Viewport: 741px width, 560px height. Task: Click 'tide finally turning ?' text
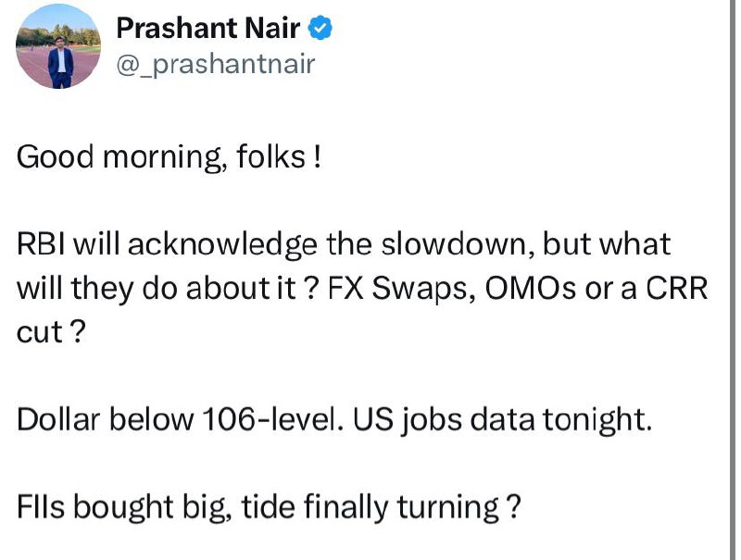(381, 507)
